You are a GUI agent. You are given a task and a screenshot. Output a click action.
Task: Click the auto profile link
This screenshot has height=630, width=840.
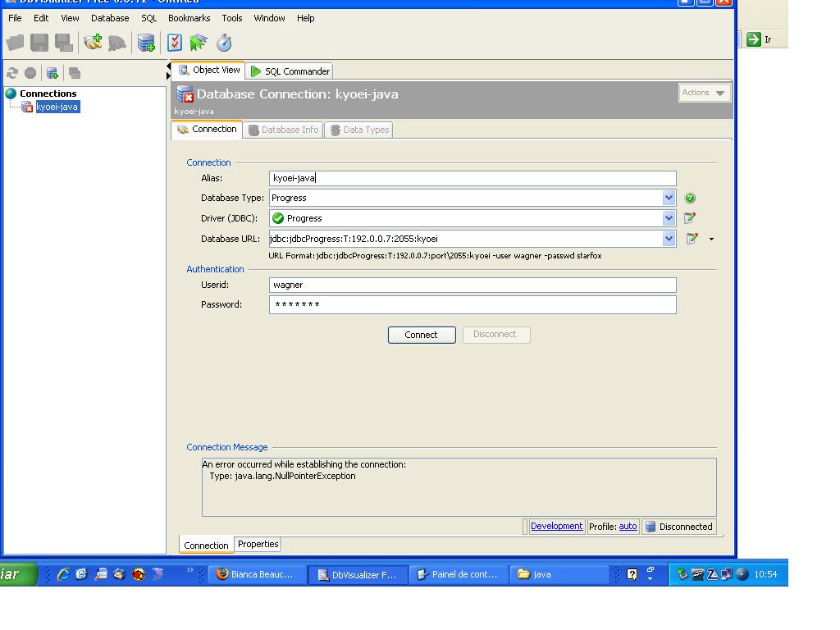(x=628, y=526)
